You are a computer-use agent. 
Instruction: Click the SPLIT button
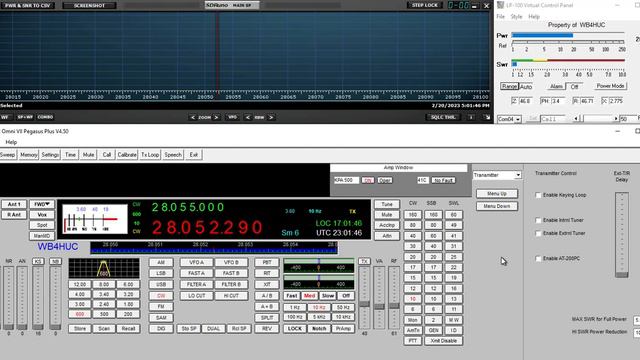click(x=267, y=318)
